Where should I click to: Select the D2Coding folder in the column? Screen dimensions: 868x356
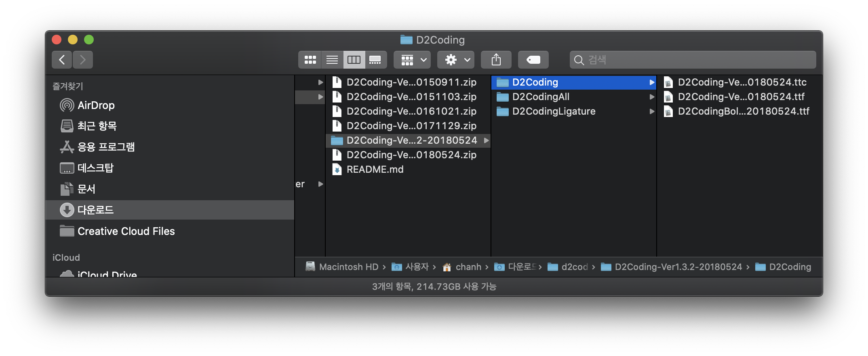574,82
